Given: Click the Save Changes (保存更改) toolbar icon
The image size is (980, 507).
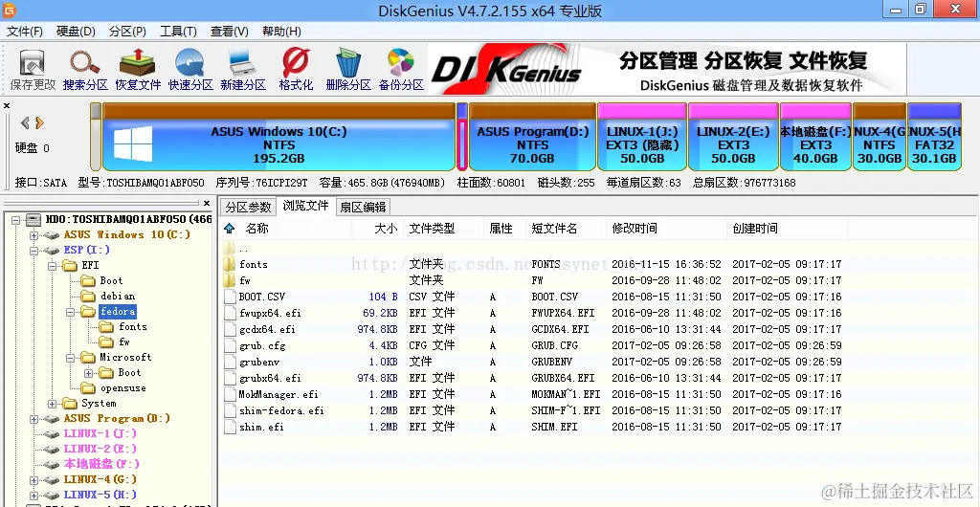Looking at the screenshot, I should click(33, 70).
